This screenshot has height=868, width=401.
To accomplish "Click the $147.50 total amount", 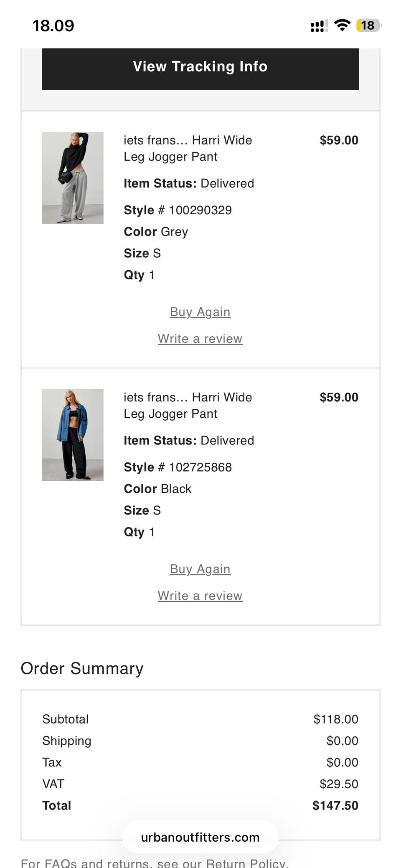I will 335,805.
